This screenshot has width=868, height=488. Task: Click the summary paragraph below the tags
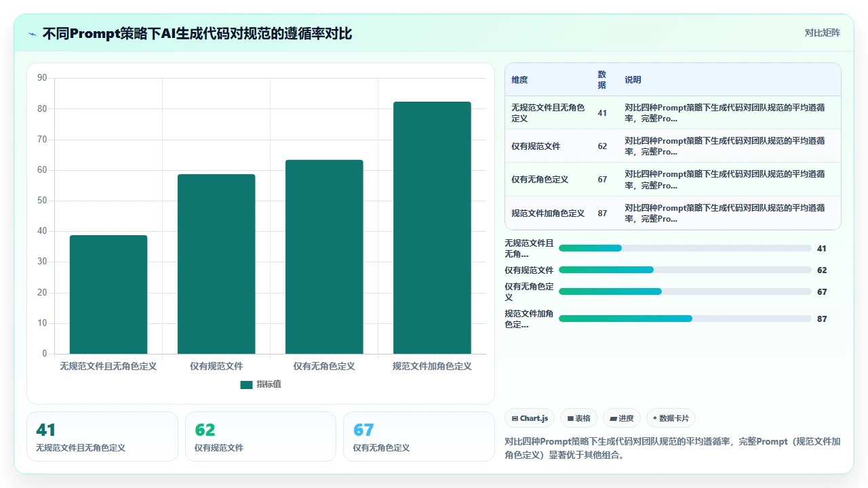click(673, 448)
